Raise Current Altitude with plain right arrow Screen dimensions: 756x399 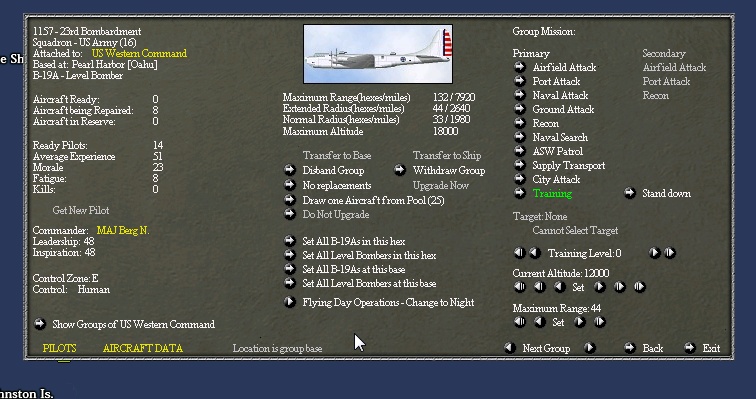[599, 287]
